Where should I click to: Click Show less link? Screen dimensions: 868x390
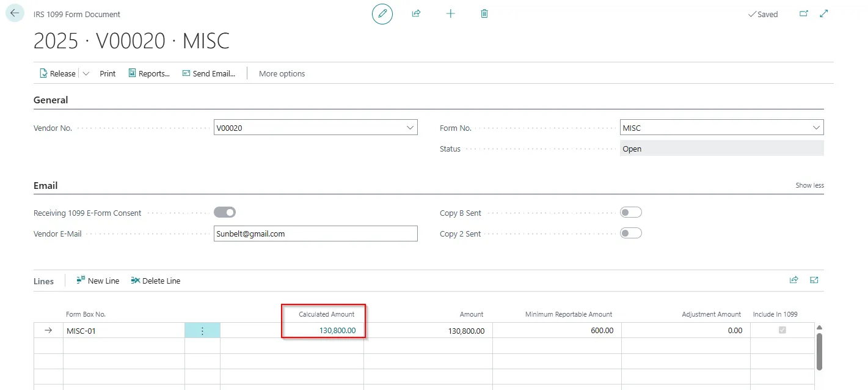[x=809, y=185]
